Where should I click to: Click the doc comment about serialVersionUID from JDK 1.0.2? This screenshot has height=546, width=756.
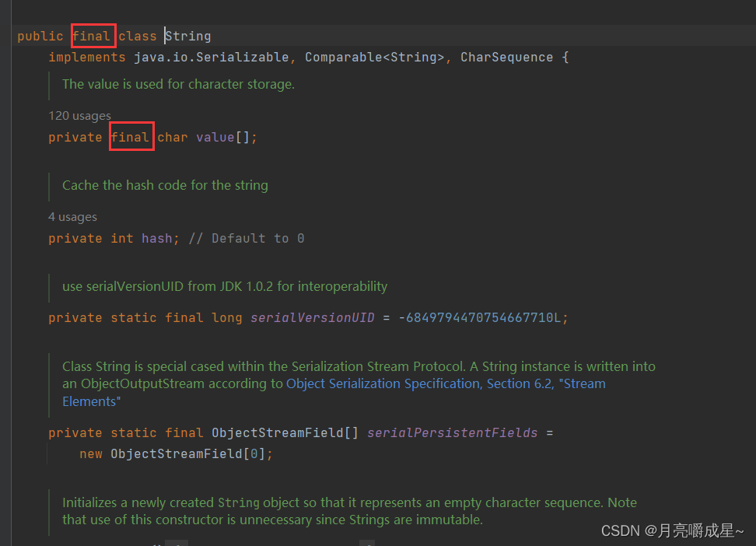(225, 286)
